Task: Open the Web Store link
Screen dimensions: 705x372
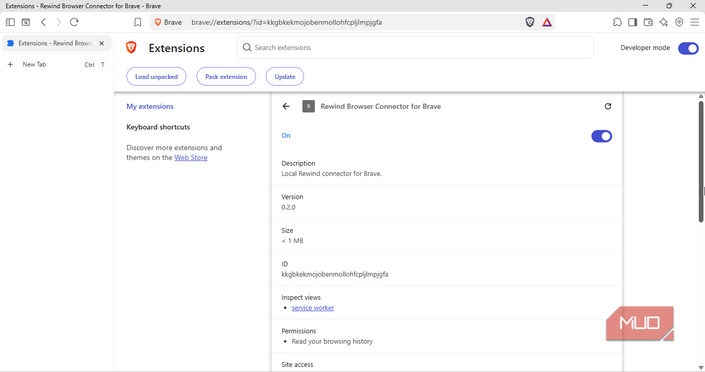Action: pos(191,157)
